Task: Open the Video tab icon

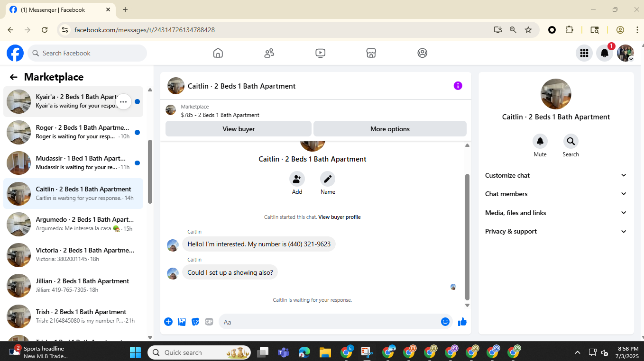Action: 321,53
